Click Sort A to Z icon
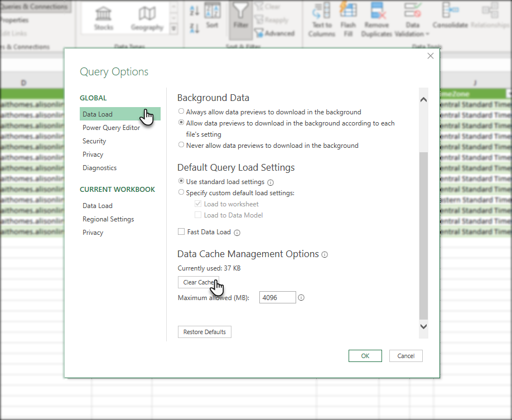Screen dimensions: 512x420 194,11
